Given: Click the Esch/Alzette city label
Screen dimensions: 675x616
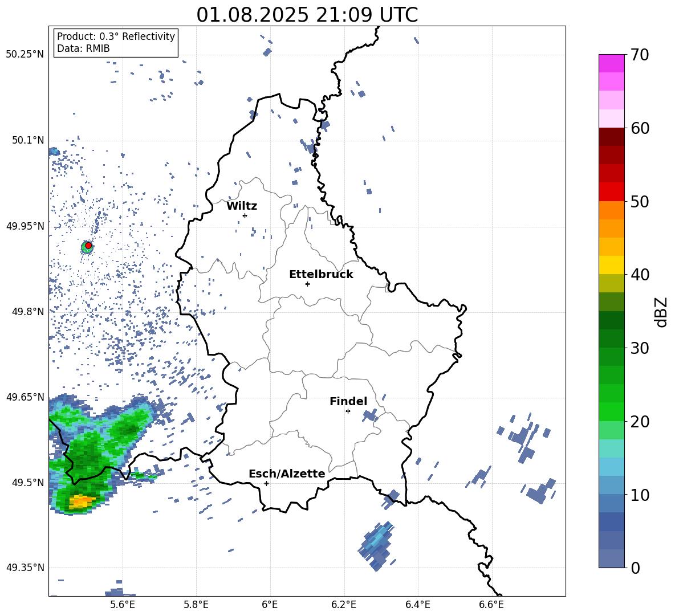Looking at the screenshot, I should click(287, 474).
